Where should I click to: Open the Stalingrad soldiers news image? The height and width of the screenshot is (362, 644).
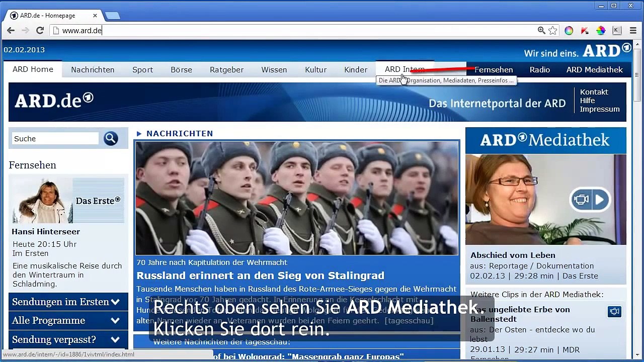(x=297, y=198)
